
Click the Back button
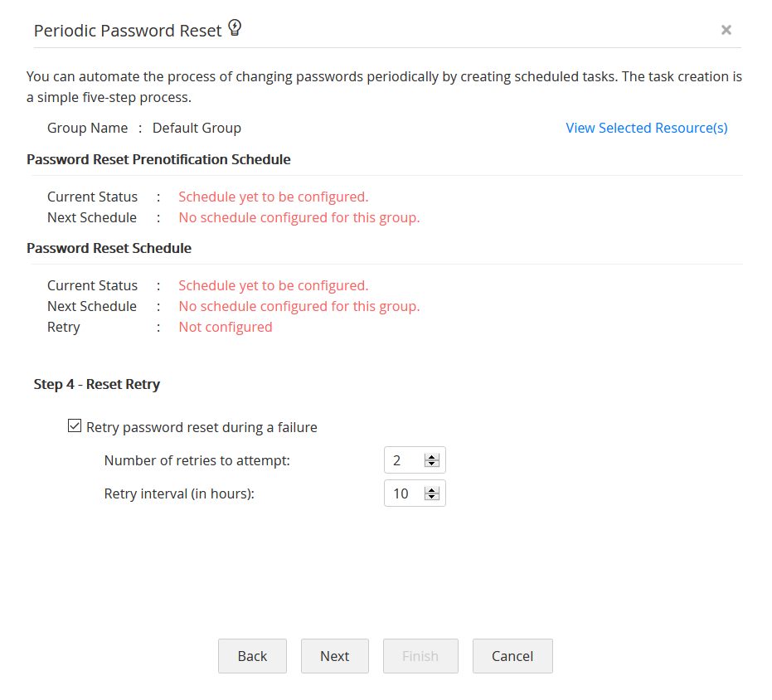click(x=252, y=656)
